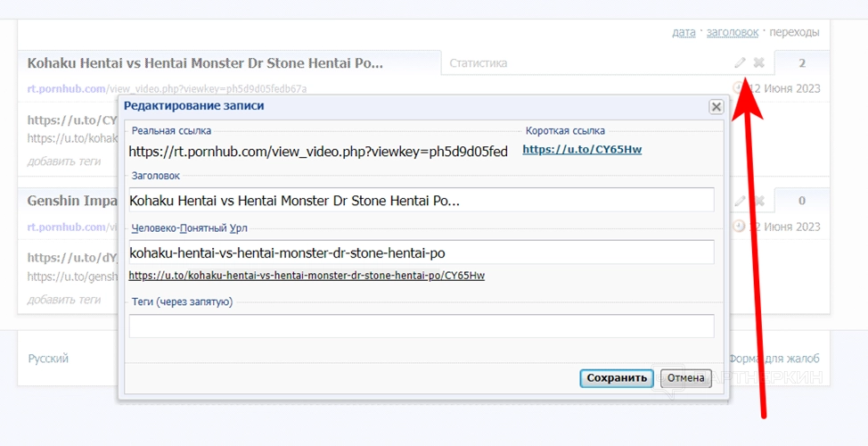Click into the Человеко-Понятный Урл field
The width and height of the screenshot is (868, 446).
coord(422,252)
